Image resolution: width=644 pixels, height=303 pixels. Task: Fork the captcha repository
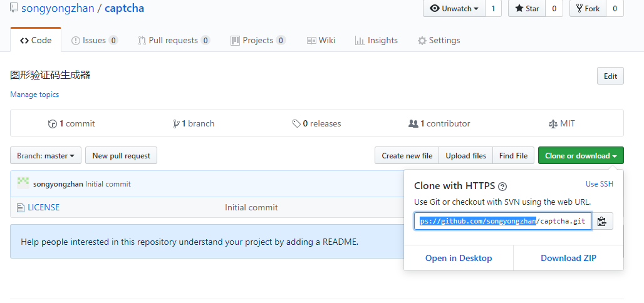[587, 8]
